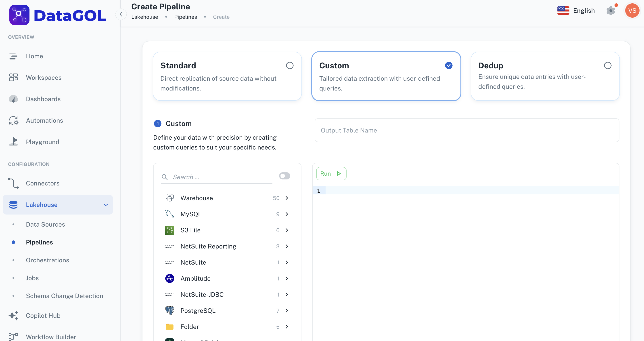Choose the Standard pipeline card
The image size is (644, 341).
[x=227, y=76]
